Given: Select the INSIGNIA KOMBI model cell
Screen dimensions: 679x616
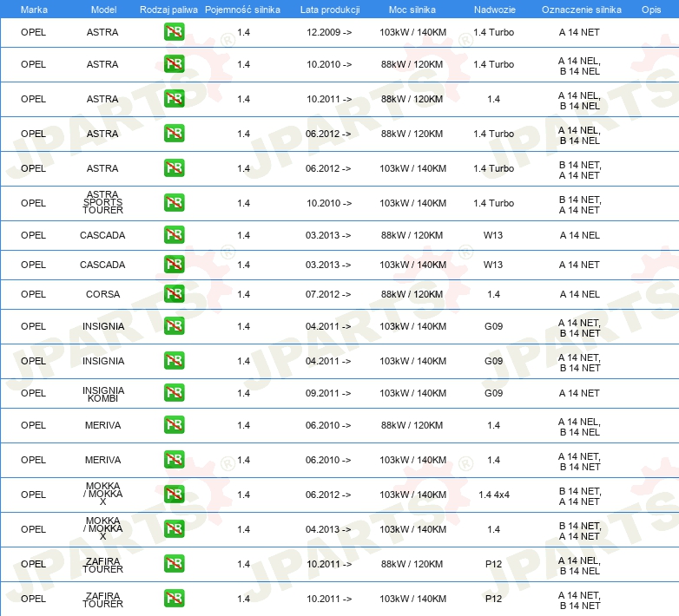Looking at the screenshot, I should click(103, 394).
